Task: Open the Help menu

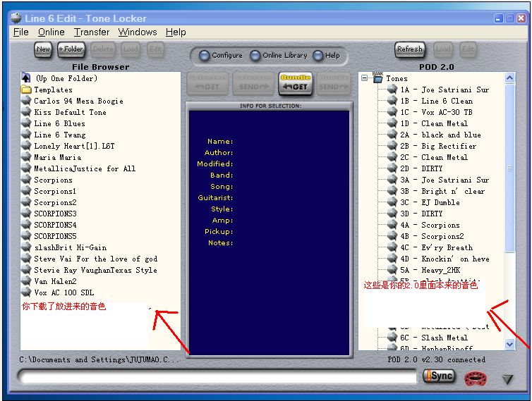Action: [176, 32]
